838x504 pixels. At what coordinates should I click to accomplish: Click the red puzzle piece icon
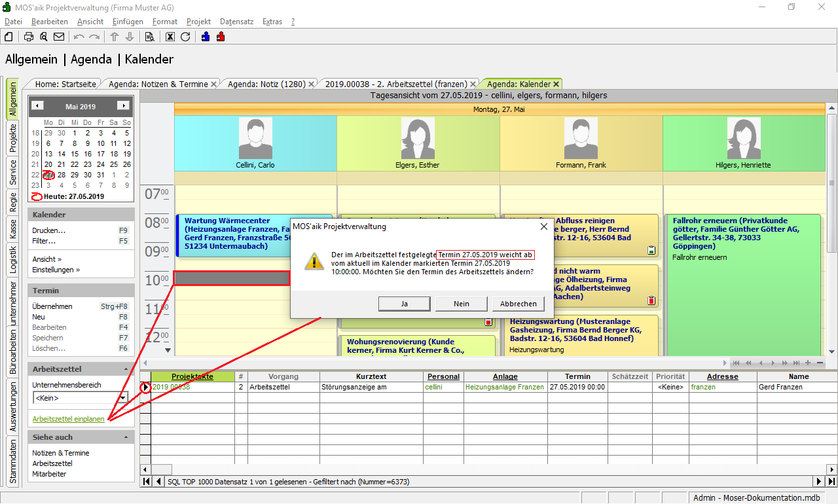pos(221,37)
